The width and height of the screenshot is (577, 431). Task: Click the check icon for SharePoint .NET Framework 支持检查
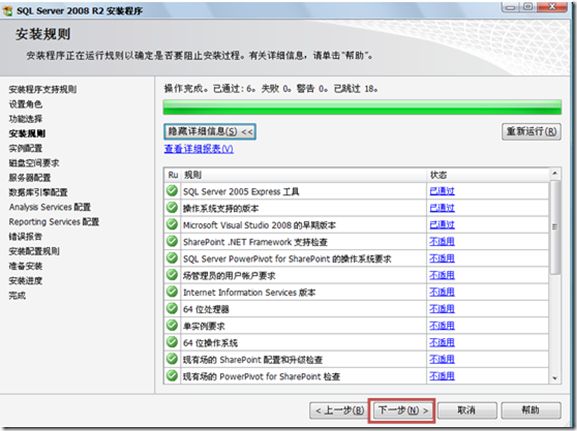coord(172,241)
